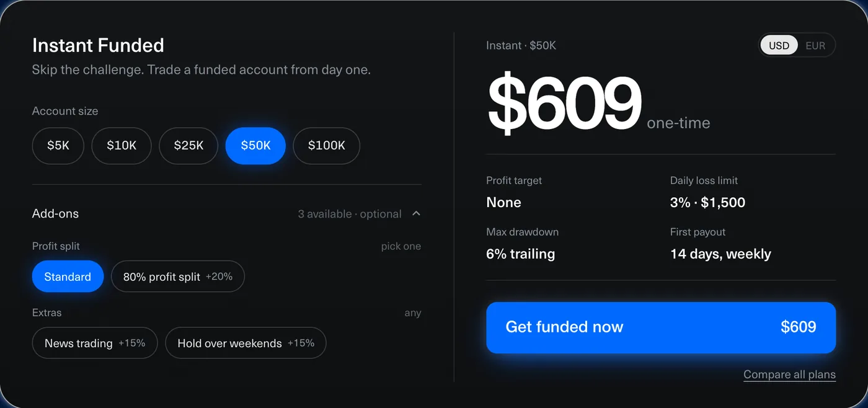Open the Compare all plans link
The image size is (868, 408).
click(789, 375)
